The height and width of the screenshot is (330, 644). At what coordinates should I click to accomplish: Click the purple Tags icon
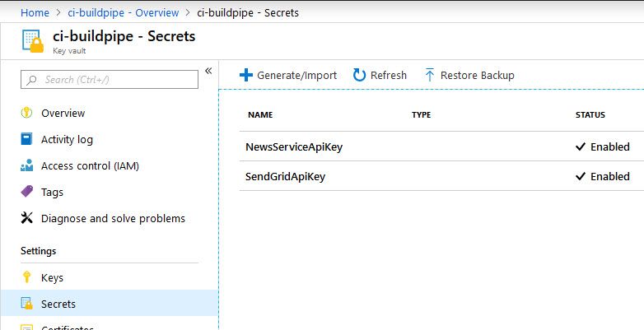26,191
